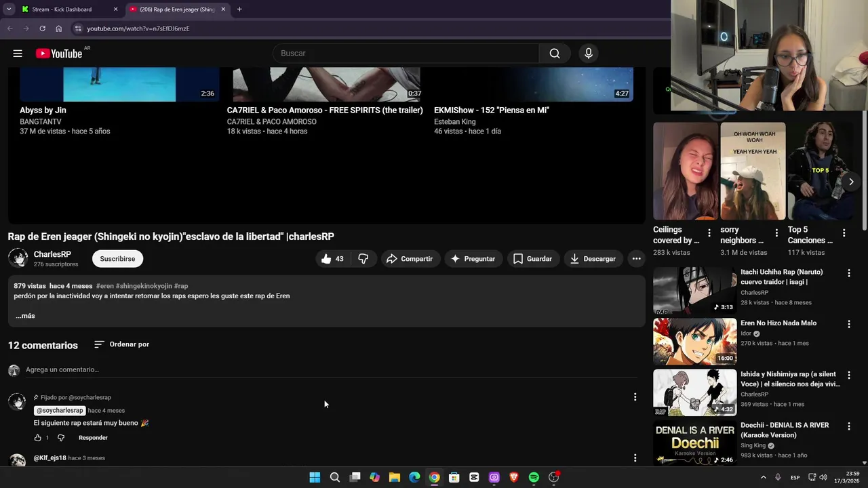Open CapCut from the taskbar
Screen dimensions: 868x488
[474, 477]
